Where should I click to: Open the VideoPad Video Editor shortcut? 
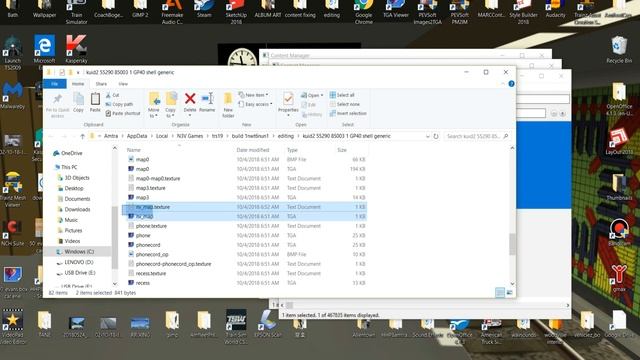13,327
